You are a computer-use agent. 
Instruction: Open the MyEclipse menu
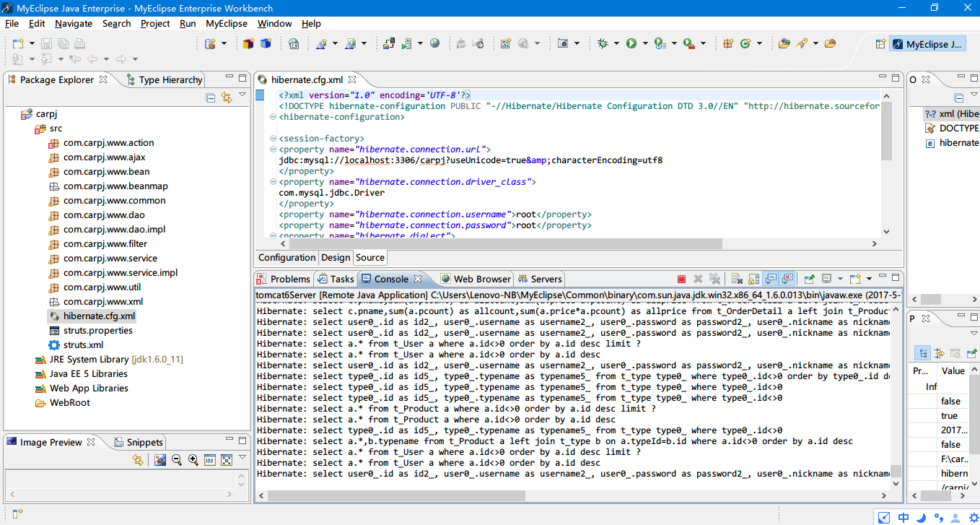point(227,23)
